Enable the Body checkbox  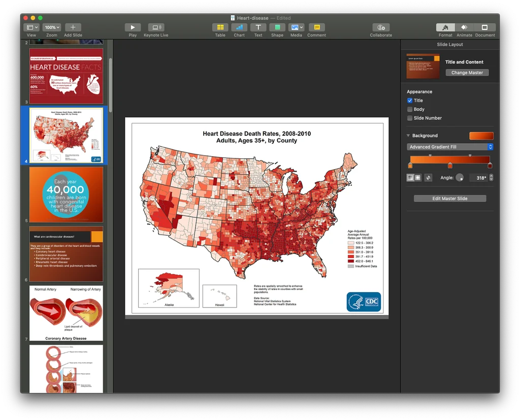pos(410,109)
